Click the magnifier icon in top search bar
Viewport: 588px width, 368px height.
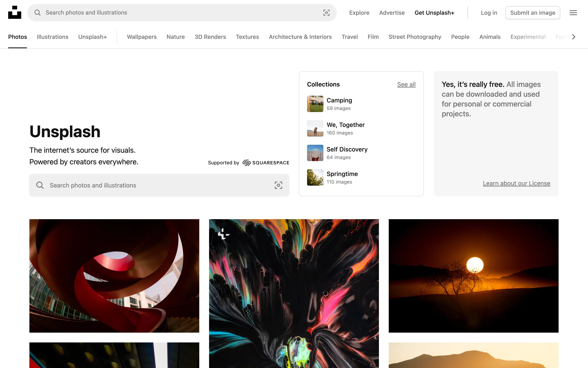point(37,13)
